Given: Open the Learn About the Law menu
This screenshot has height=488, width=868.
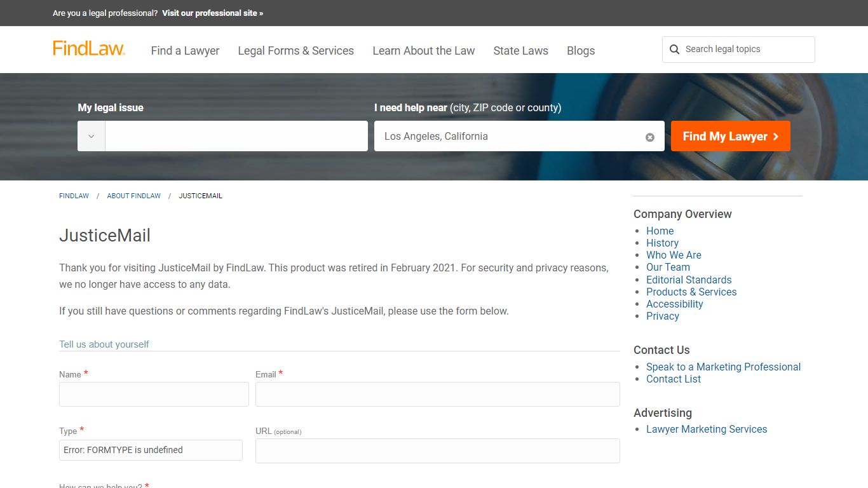Looking at the screenshot, I should 424,51.
